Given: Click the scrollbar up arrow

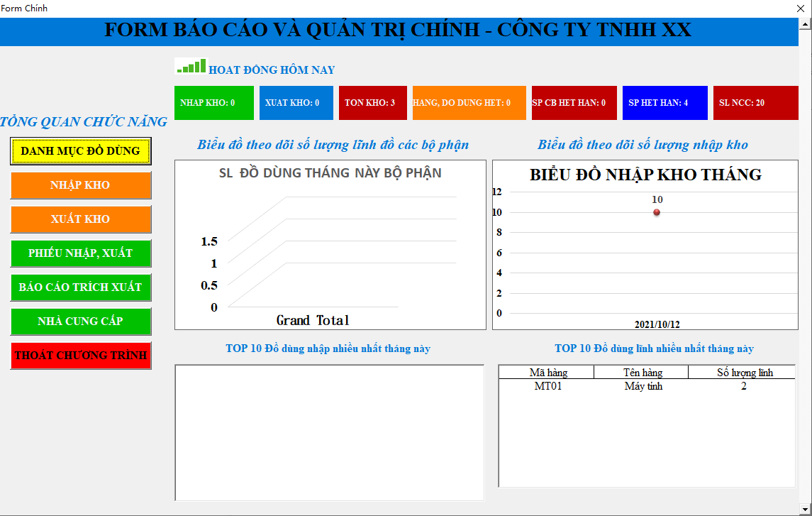Looking at the screenshot, I should [x=806, y=24].
